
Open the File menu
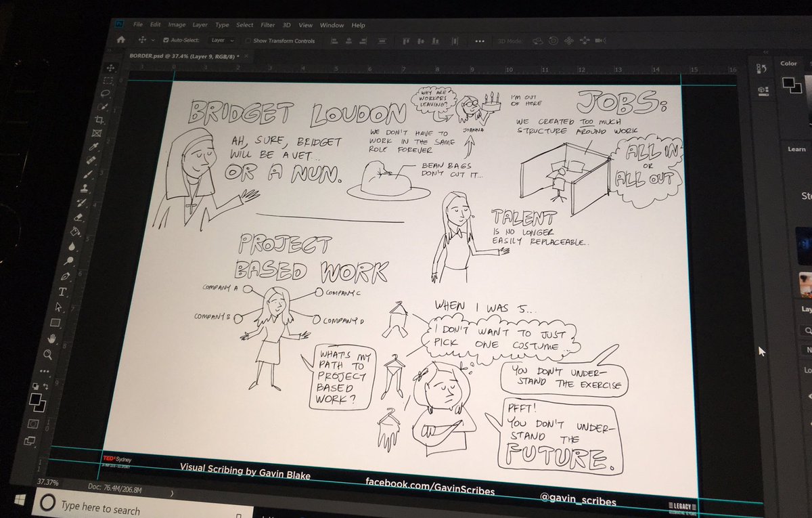pos(138,25)
